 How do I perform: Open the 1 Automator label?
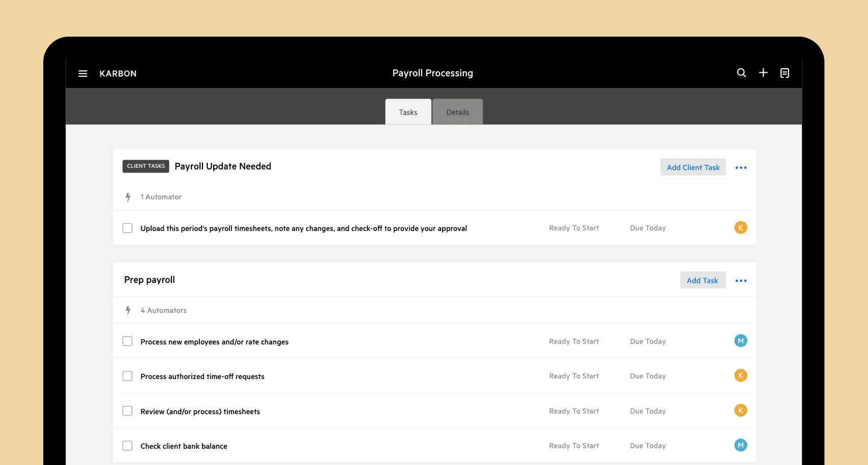pos(161,197)
